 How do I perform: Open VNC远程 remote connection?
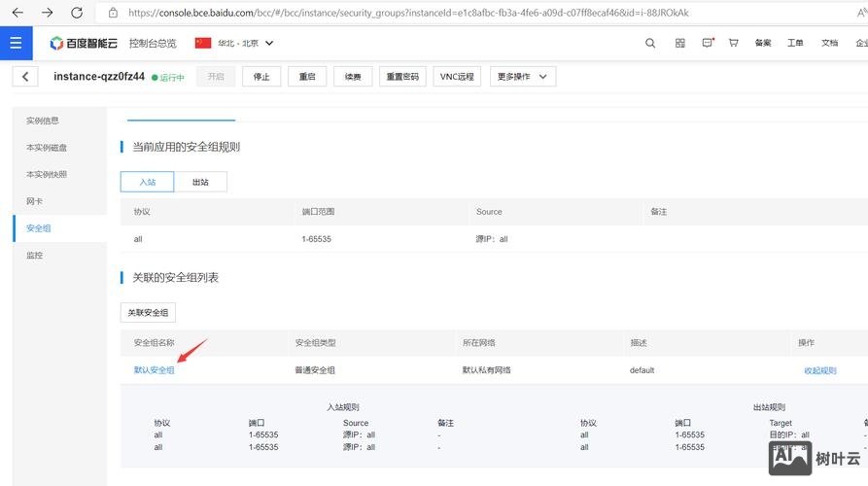coord(457,77)
